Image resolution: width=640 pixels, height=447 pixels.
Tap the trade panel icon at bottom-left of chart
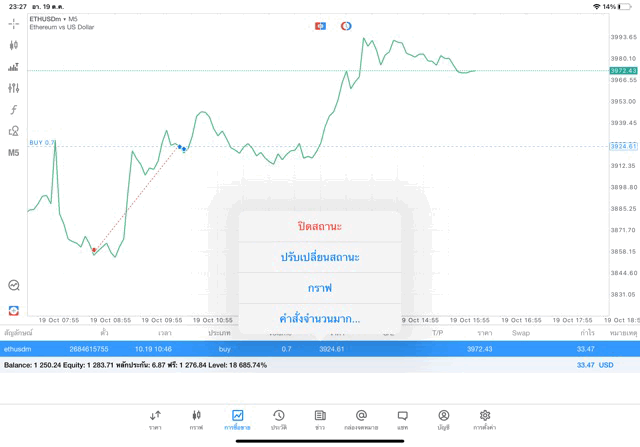tap(14, 310)
